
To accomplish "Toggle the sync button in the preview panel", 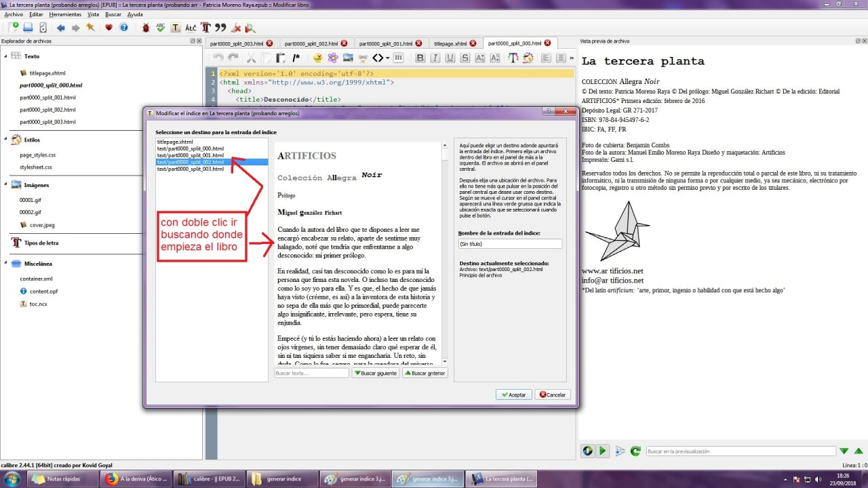I will click(588, 451).
